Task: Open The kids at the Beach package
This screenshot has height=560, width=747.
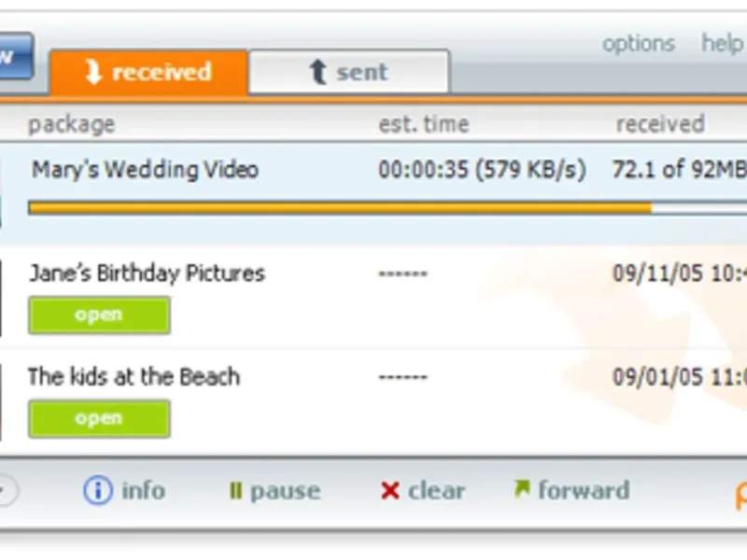Action: [x=99, y=419]
